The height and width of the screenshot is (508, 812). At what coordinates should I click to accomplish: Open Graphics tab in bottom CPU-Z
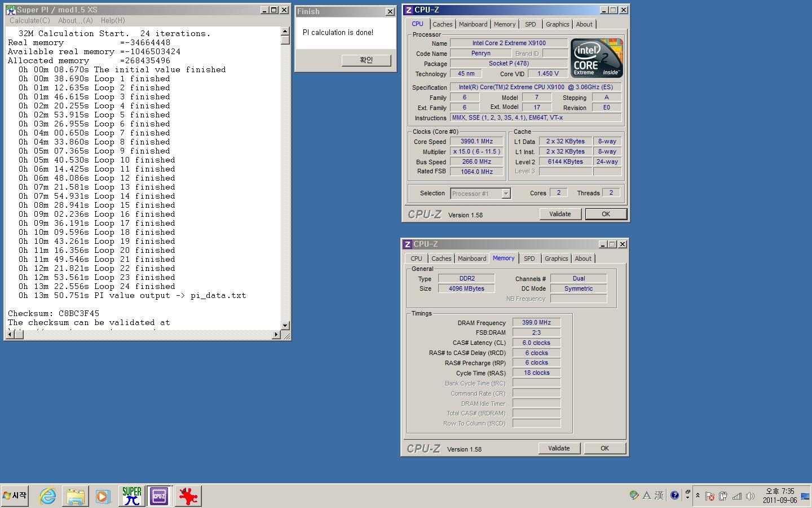tap(557, 259)
